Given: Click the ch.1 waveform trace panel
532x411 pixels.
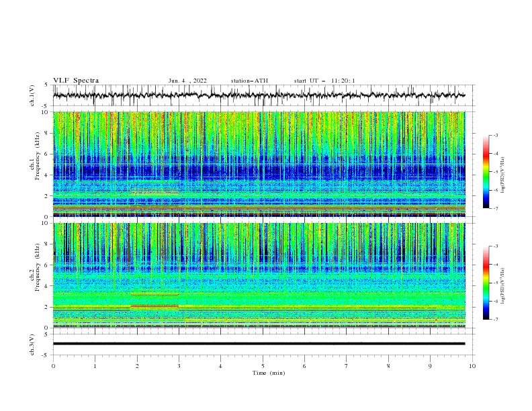Looking at the screenshot, I should tap(264, 95).
